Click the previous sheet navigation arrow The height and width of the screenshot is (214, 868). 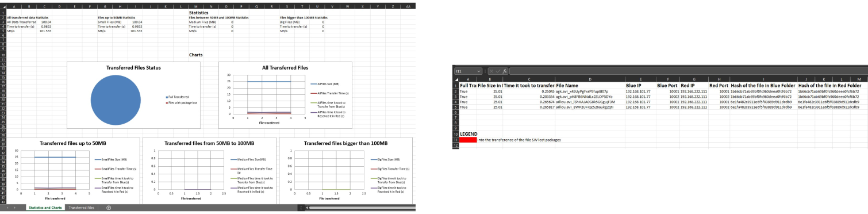pos(7,208)
